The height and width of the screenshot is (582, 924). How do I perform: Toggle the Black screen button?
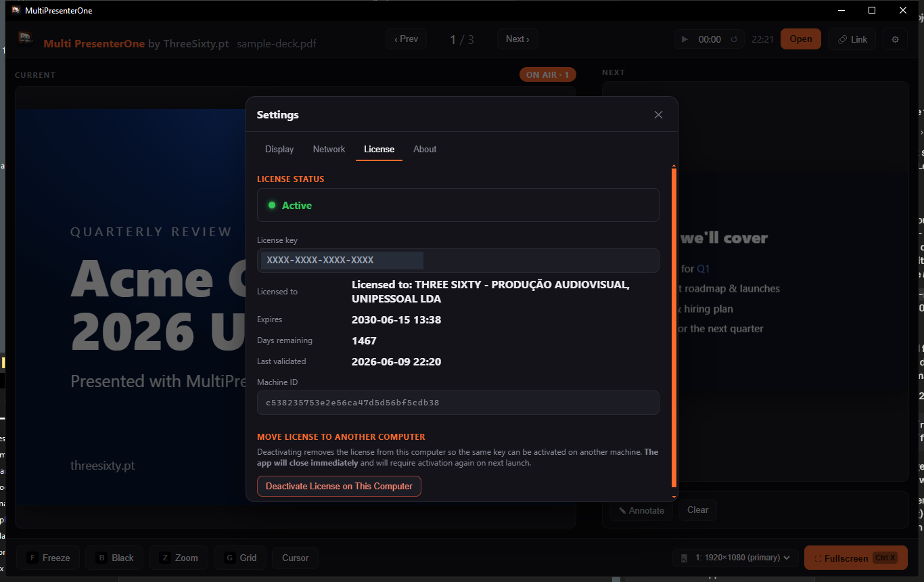point(114,558)
